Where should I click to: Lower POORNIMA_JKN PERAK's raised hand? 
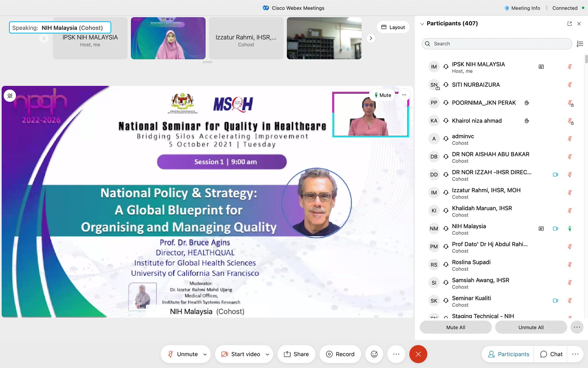pos(527,103)
